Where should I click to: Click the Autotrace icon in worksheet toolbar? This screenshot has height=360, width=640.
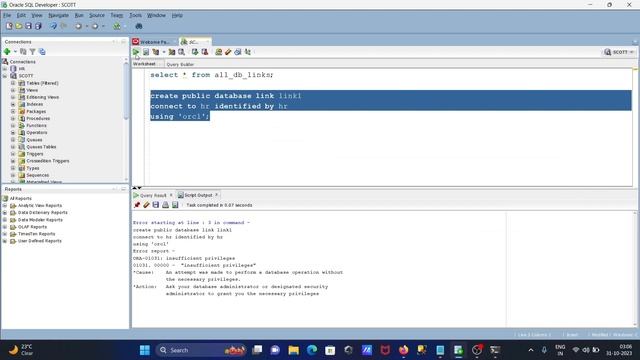pyautogui.click(x=172, y=52)
